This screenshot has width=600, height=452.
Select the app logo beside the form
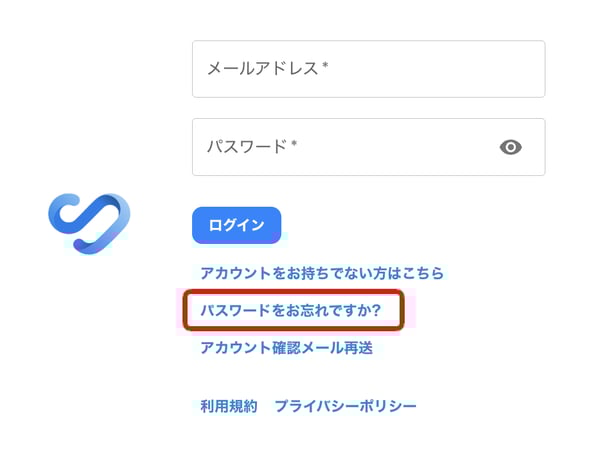tap(89, 224)
